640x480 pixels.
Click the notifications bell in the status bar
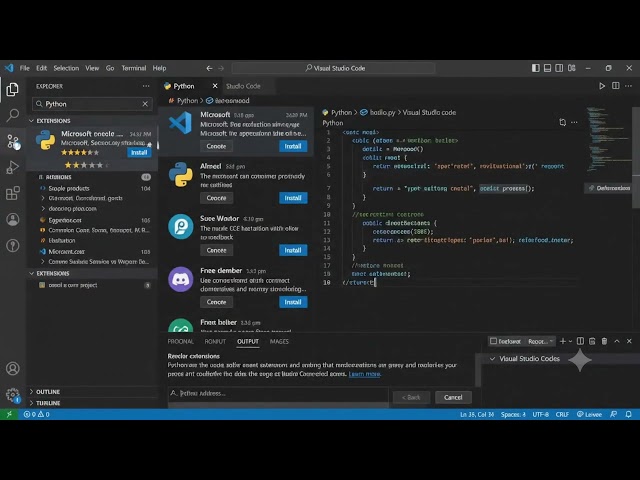click(x=629, y=414)
